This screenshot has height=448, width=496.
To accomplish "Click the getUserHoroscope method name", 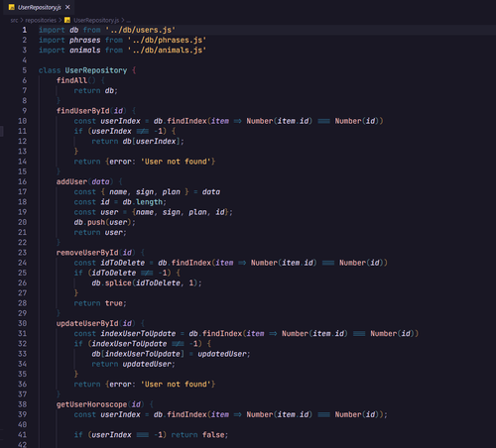I will 91,404.
